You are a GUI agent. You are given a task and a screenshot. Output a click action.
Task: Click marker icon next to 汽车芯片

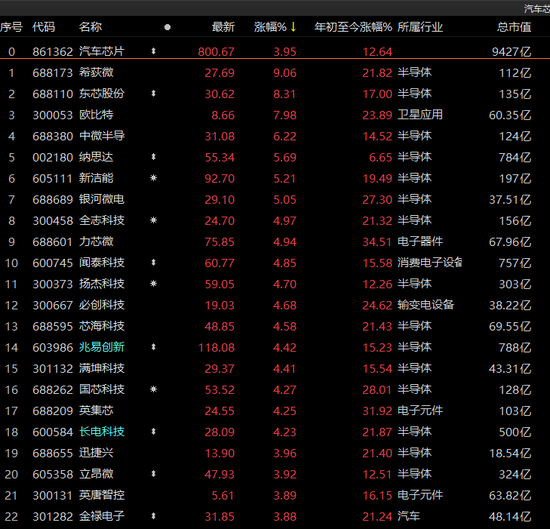click(x=153, y=51)
